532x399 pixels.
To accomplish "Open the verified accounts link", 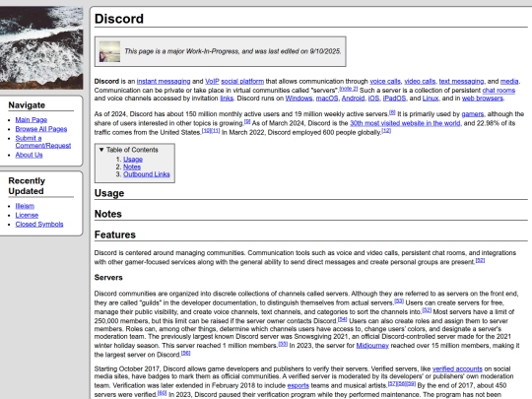I will [x=457, y=368].
